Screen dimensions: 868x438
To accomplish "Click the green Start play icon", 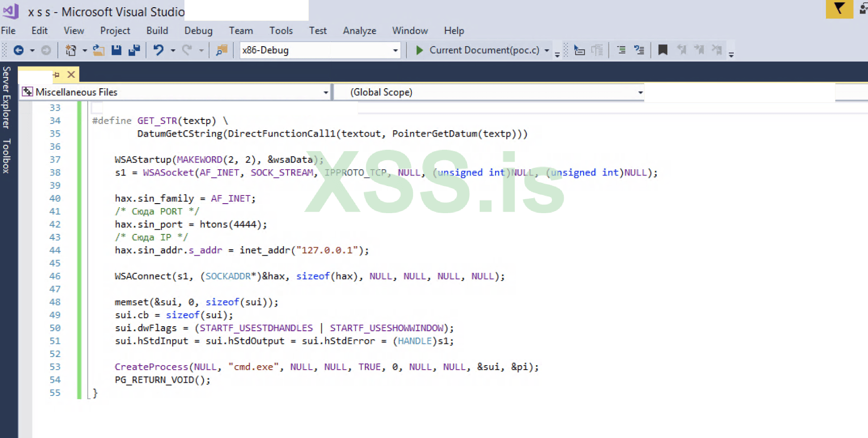I will (419, 50).
